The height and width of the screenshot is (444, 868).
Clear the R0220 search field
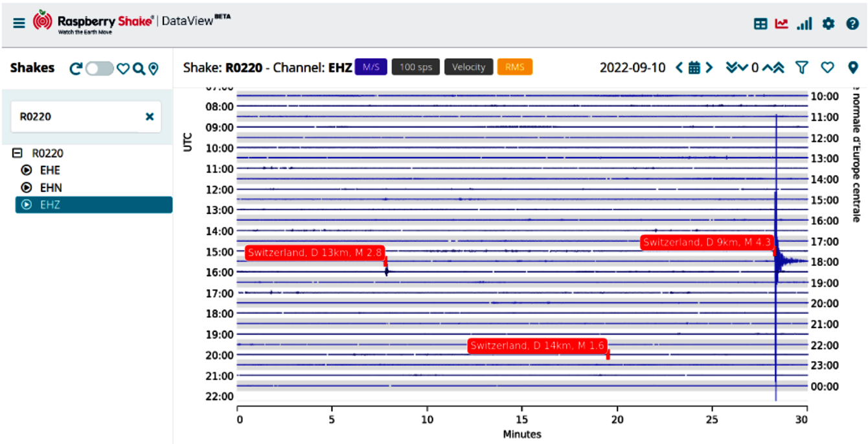click(150, 117)
